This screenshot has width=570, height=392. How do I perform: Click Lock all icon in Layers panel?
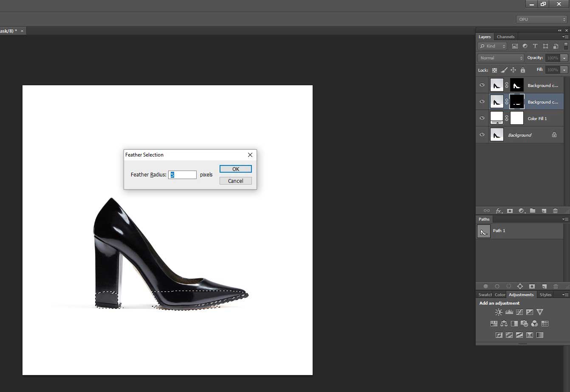[523, 70]
